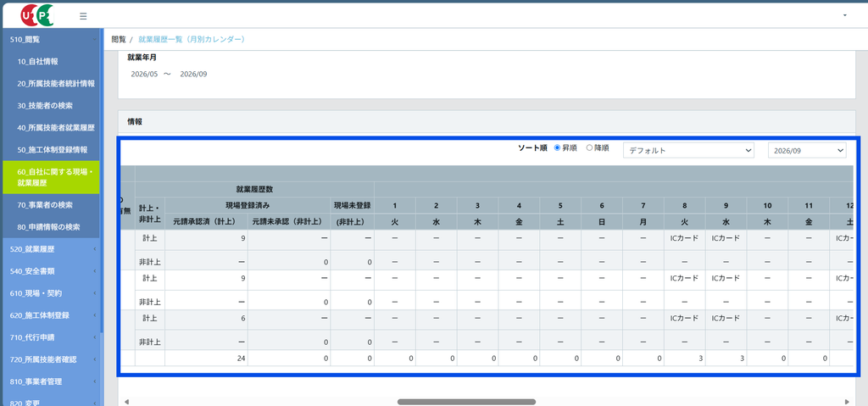Click the day 8 column header
This screenshot has height=406, width=868.
click(685, 205)
